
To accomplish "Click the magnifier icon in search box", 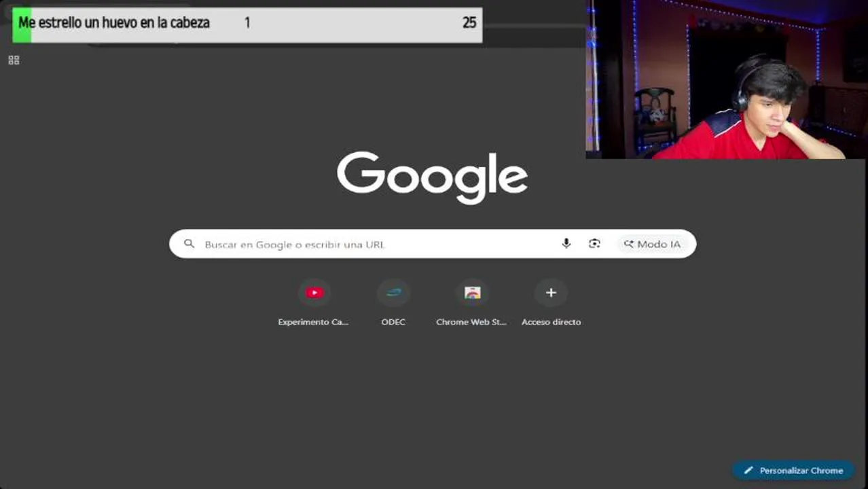I will [189, 244].
